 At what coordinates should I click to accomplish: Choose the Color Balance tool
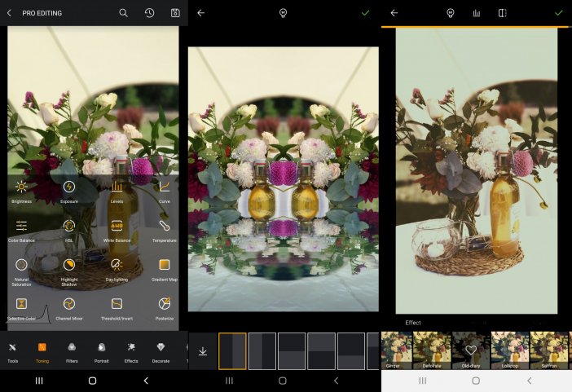[x=21, y=231]
